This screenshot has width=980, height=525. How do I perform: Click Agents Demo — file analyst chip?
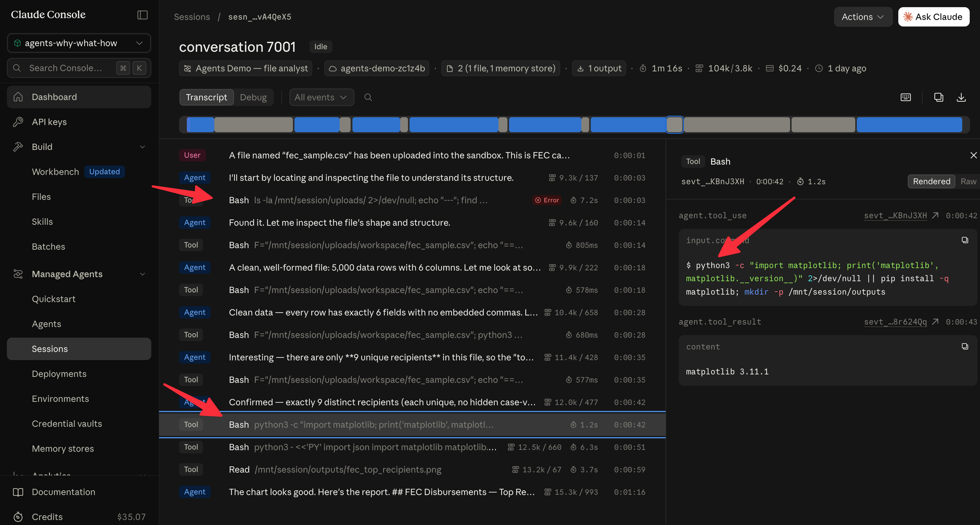246,68
